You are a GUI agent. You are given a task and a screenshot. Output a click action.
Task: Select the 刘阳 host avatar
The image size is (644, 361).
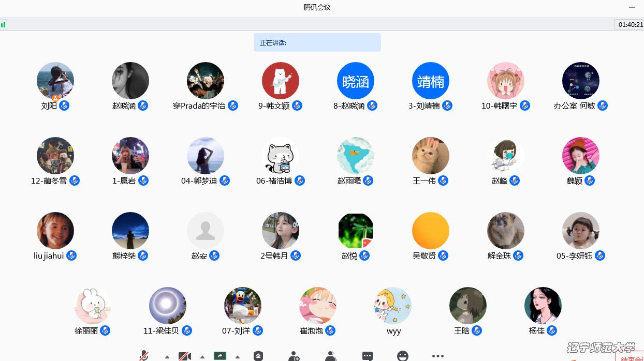(x=55, y=81)
